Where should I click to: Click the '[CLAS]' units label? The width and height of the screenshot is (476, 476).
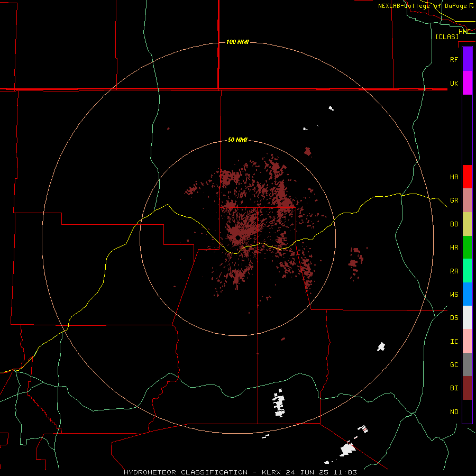click(x=447, y=36)
